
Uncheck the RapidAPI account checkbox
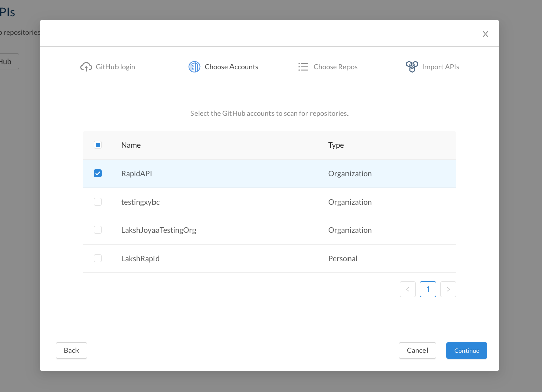[98, 173]
